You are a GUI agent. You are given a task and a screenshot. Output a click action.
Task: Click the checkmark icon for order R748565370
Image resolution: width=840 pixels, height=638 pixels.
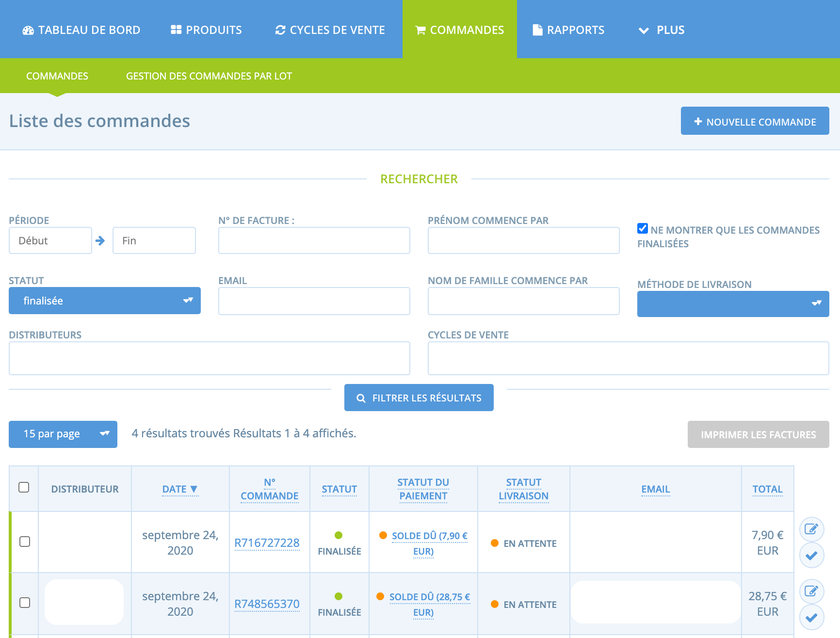811,617
